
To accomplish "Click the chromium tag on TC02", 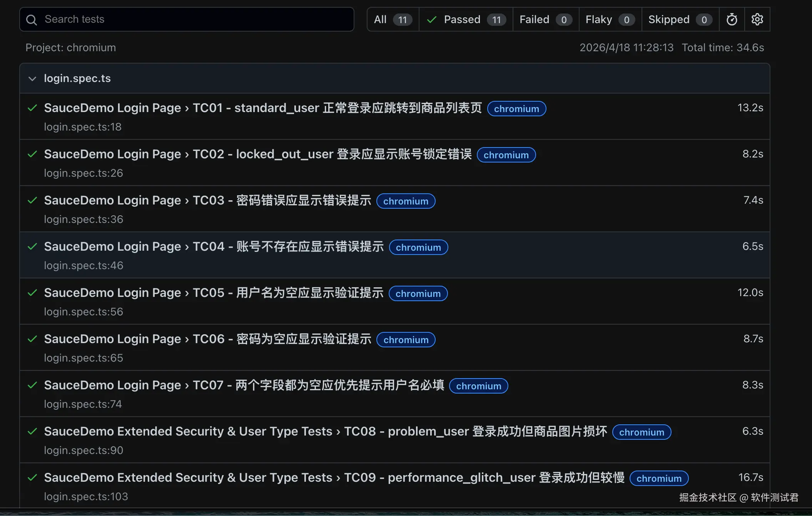I will tap(506, 155).
